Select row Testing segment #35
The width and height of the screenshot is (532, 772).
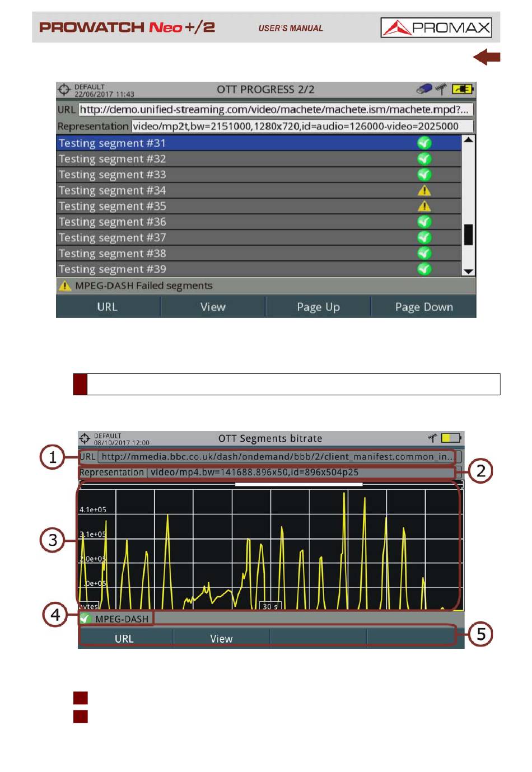259,206
